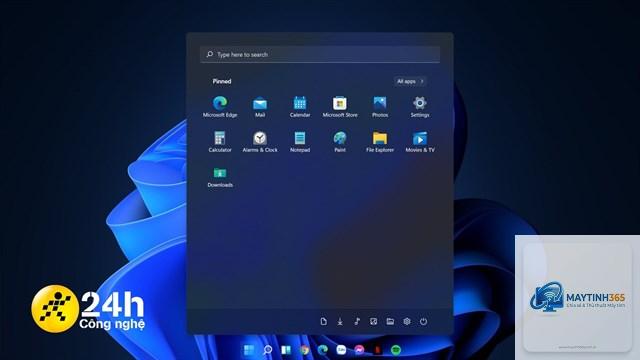The height and width of the screenshot is (360, 640).
Task: Open Widgets icon on the taskbar
Action: point(286,350)
